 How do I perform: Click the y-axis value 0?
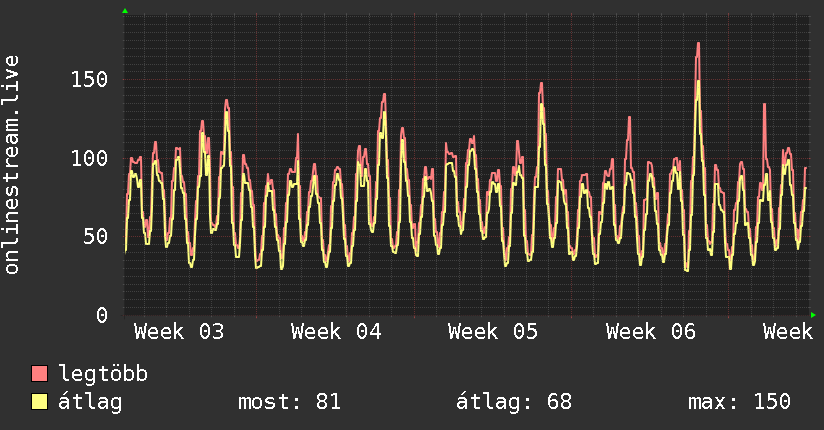coord(102,315)
